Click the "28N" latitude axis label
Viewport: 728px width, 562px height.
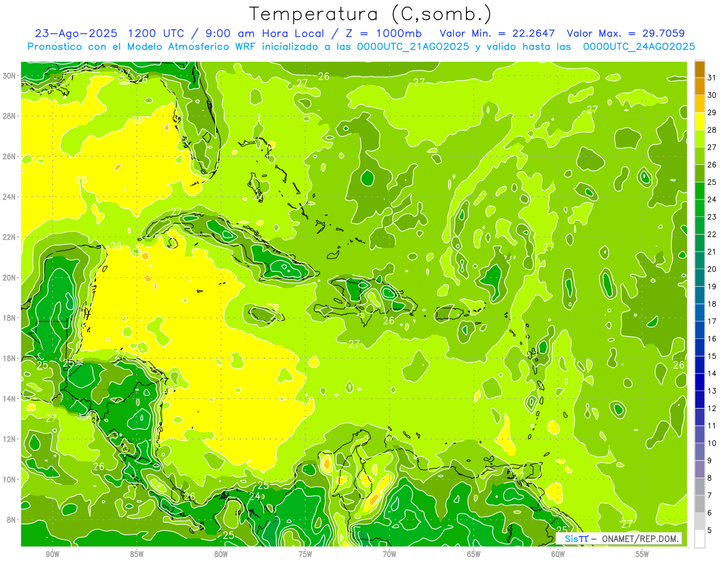pyautogui.click(x=9, y=116)
